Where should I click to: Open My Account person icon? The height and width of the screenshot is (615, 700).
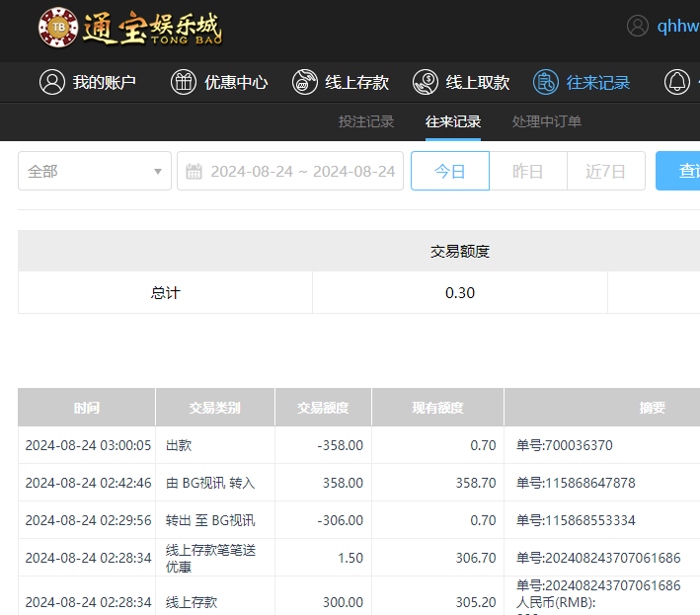click(x=52, y=82)
